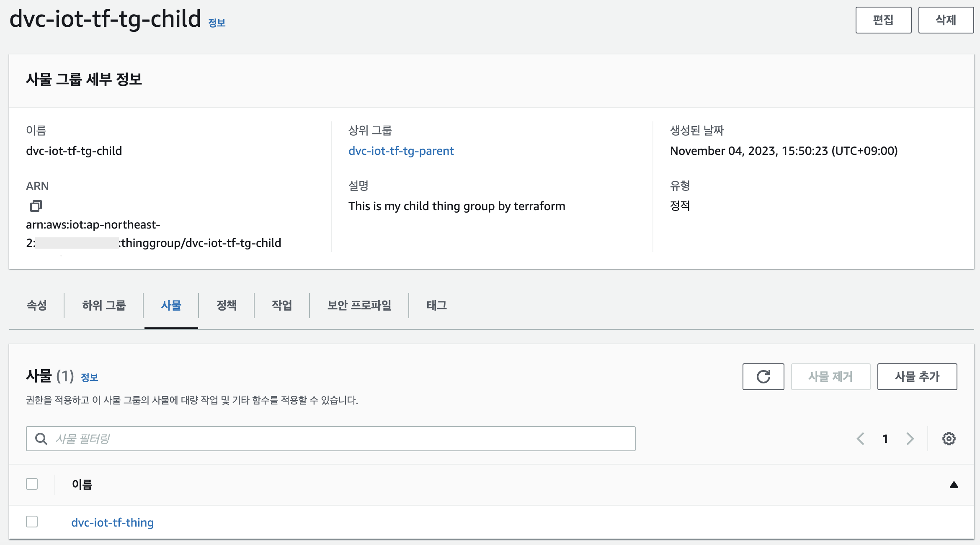Open the 보안 프로파일 tab
Screen dimensions: 980x545
point(359,305)
